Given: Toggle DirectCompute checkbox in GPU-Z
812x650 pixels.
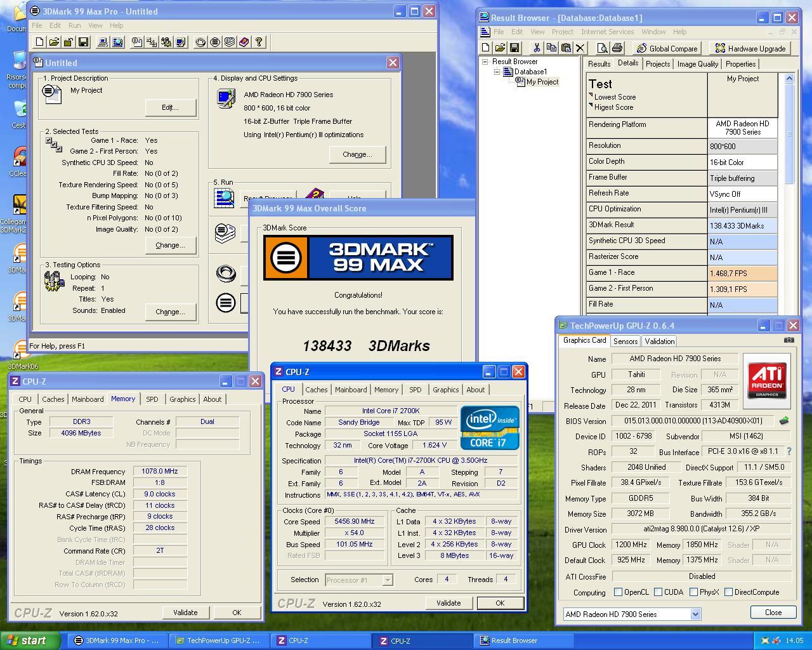Looking at the screenshot, I should pyautogui.click(x=728, y=592).
